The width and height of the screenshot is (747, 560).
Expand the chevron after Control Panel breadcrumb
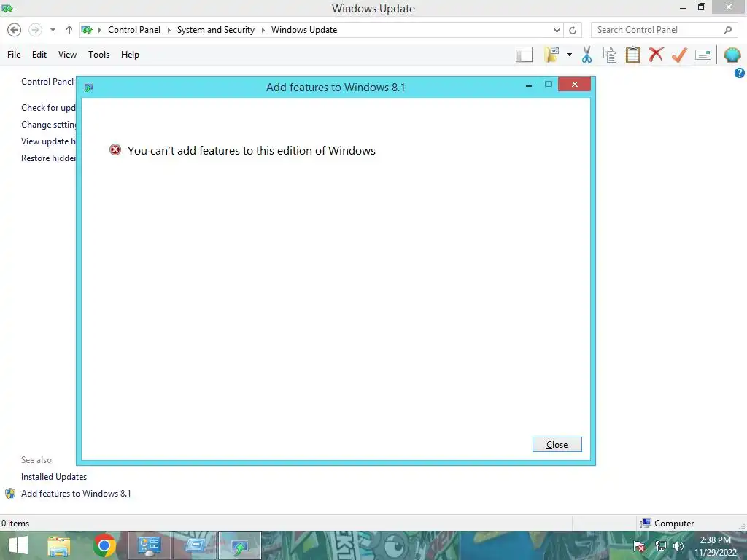(169, 30)
